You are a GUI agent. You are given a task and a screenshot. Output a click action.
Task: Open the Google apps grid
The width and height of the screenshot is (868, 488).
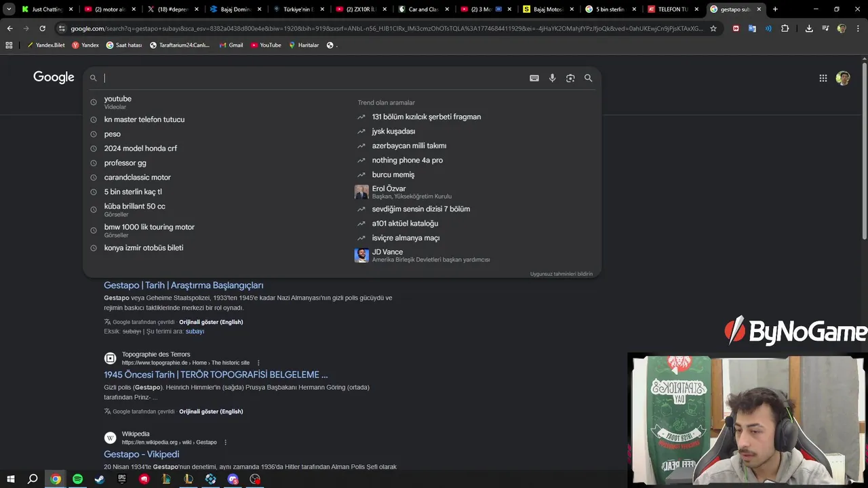[823, 78]
